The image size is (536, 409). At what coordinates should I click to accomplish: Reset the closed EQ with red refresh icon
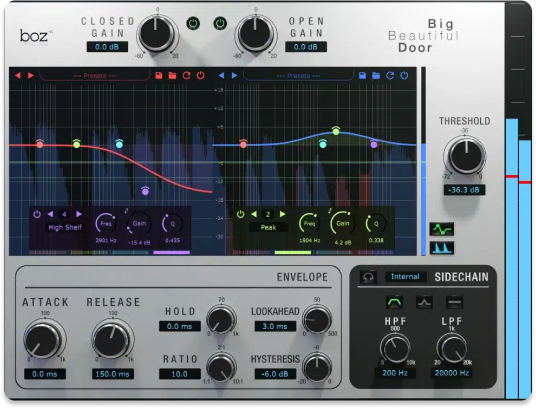point(186,75)
